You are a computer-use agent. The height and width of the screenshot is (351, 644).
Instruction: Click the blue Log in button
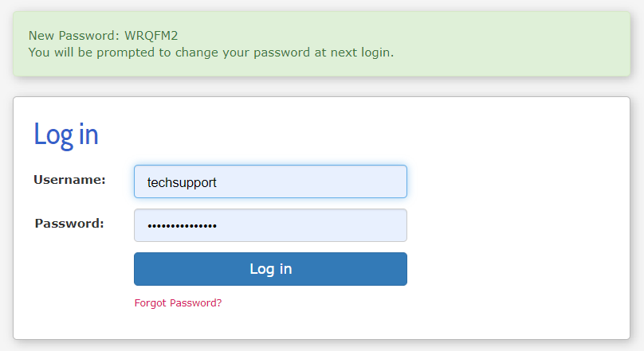[x=270, y=269]
